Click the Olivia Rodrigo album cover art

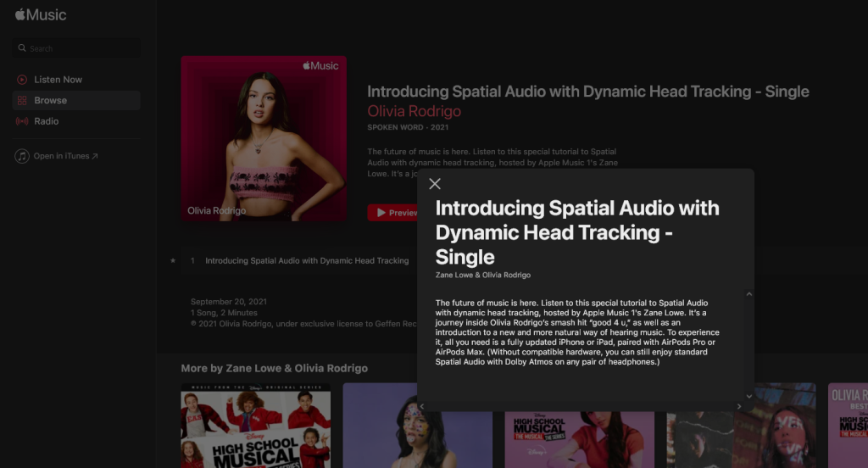coord(264,138)
